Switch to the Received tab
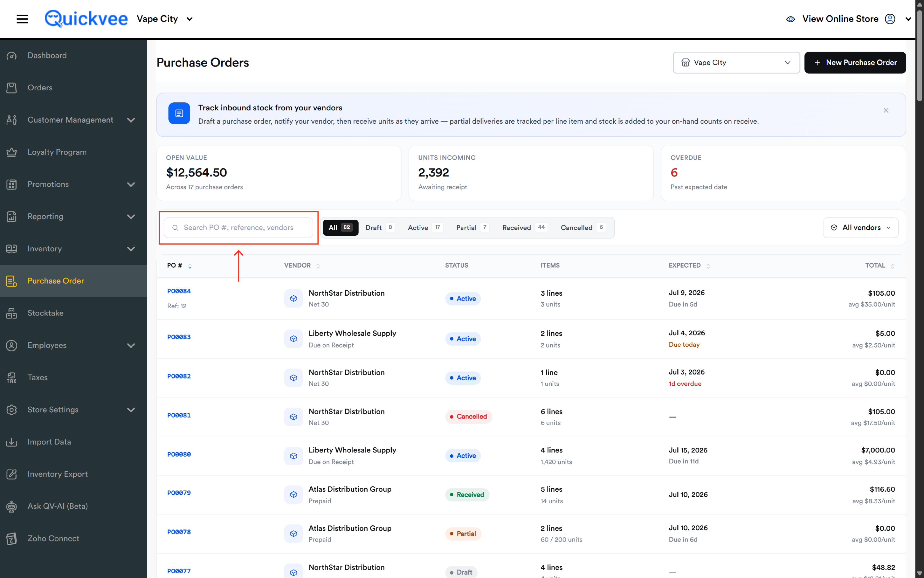 point(524,228)
